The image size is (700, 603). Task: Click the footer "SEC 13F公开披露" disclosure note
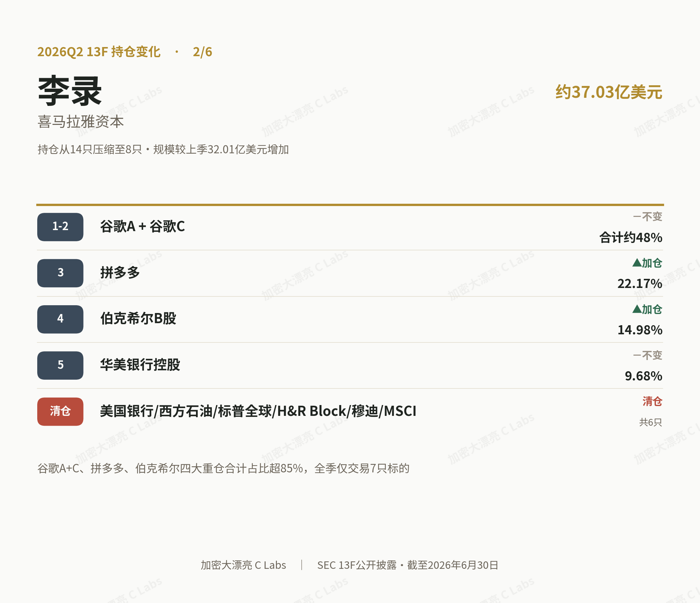[x=408, y=565]
